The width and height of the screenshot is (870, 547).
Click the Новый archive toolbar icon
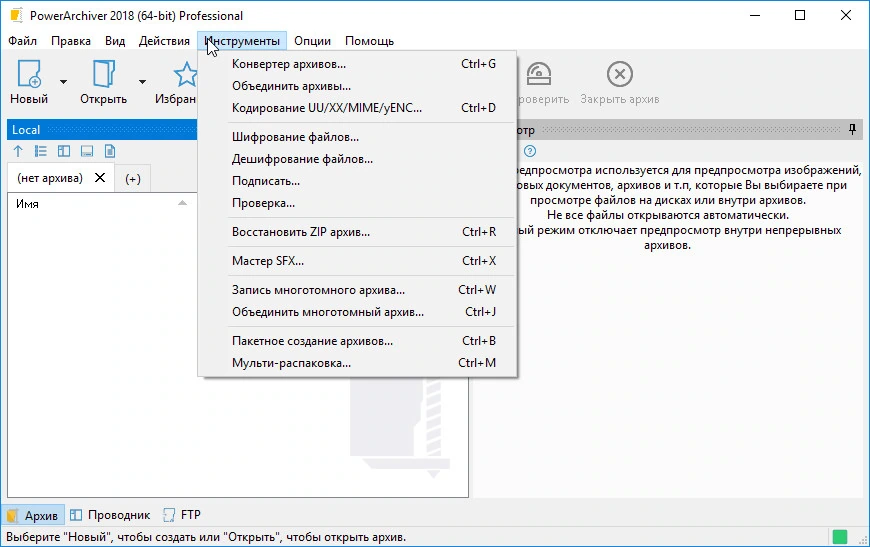point(29,74)
